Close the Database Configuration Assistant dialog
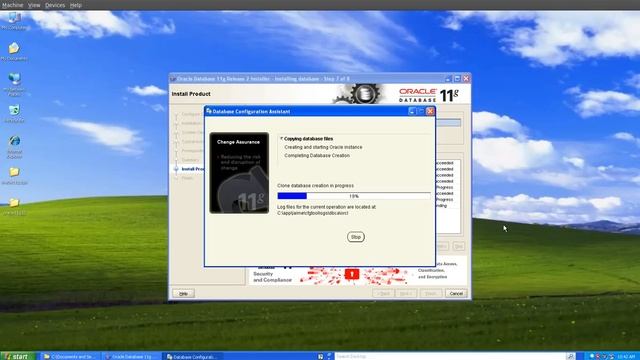The width and height of the screenshot is (640, 360). click(x=430, y=111)
